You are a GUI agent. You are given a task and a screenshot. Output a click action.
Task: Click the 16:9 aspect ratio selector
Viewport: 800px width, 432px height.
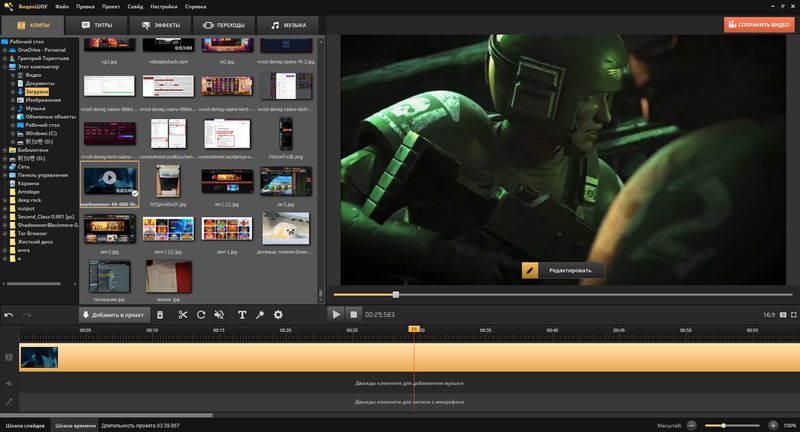pos(769,315)
